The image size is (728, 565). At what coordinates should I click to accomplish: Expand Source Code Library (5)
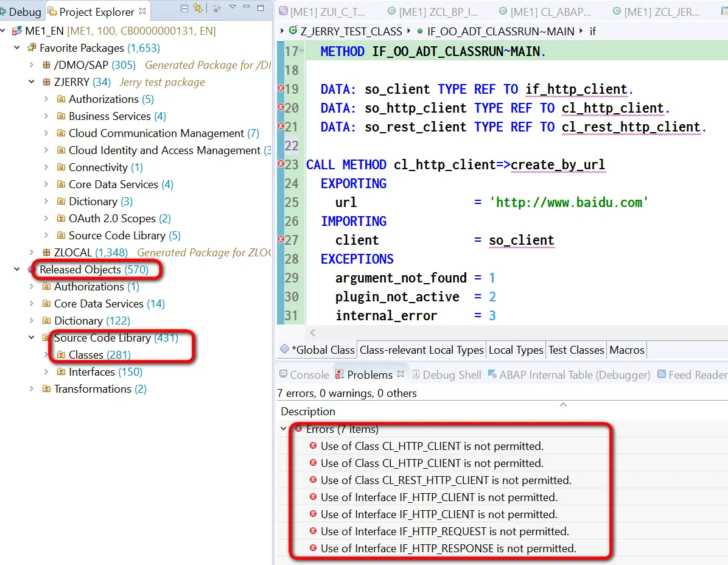click(46, 236)
